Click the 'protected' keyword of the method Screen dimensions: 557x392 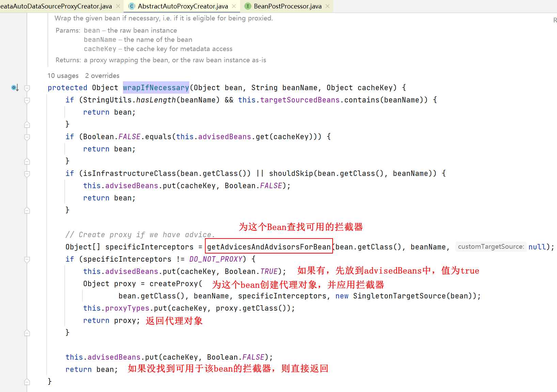click(x=67, y=88)
